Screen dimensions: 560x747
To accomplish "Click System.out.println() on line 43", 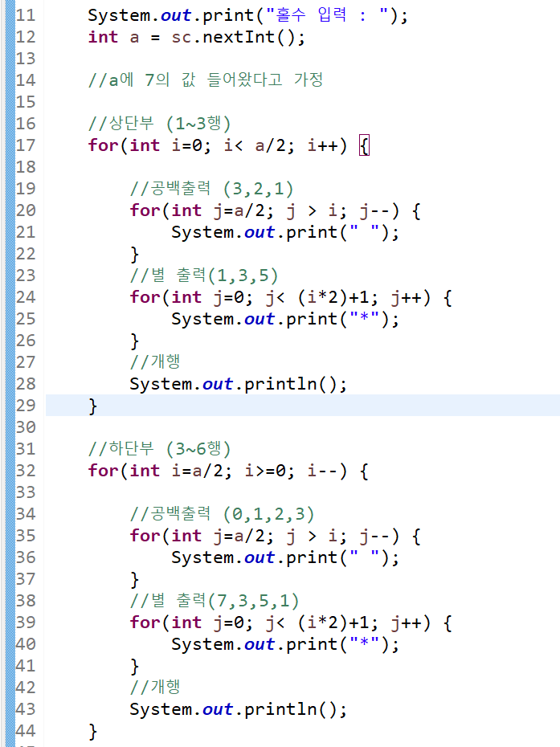I will point(239,709).
